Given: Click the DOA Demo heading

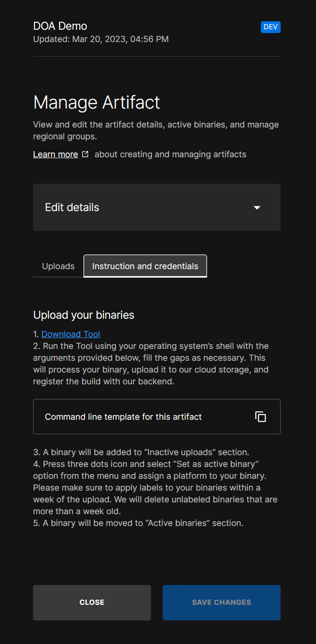Looking at the screenshot, I should pos(60,26).
